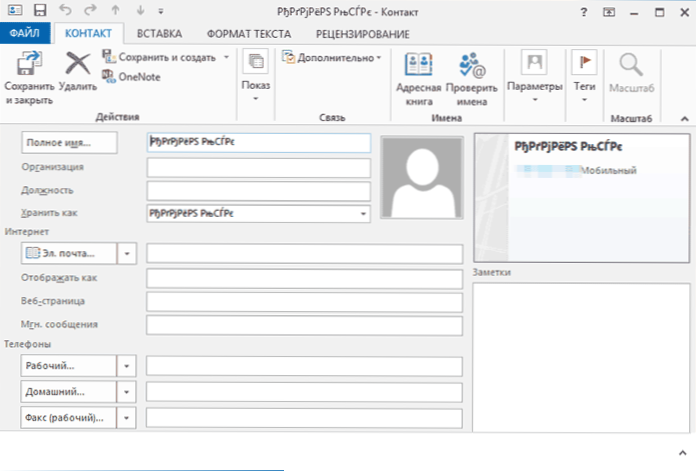Viewport: 696px width, 471px height.
Task: Expand Эл. почта dropdown arrow
Action: (x=127, y=253)
